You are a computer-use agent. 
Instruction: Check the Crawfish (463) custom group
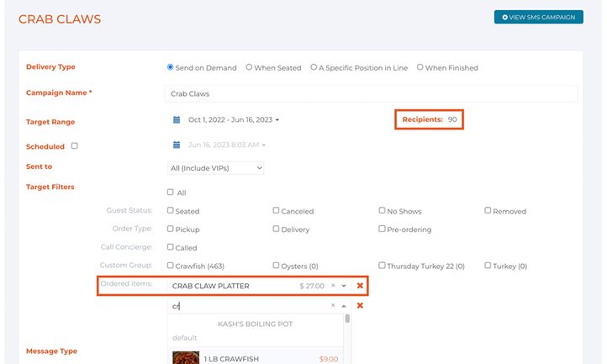pos(171,266)
